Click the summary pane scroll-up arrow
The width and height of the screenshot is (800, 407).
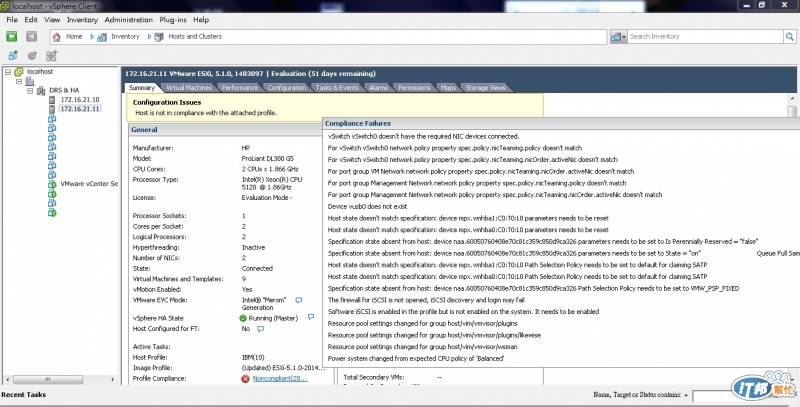coord(792,98)
